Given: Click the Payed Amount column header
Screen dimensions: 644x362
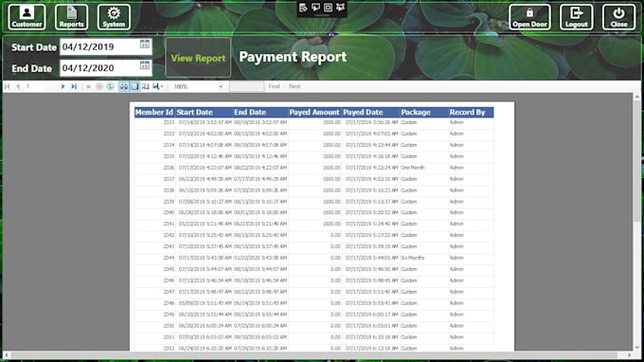Looking at the screenshot, I should [314, 112].
